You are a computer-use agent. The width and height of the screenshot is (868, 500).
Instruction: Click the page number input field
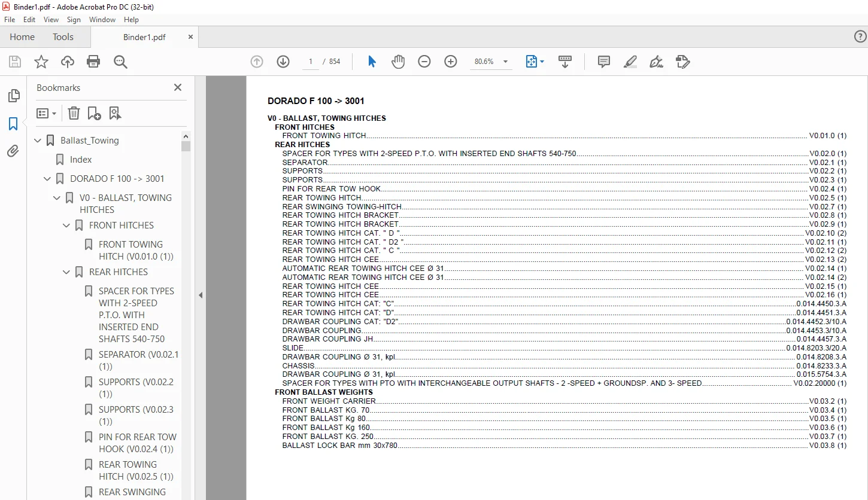[x=311, y=62]
